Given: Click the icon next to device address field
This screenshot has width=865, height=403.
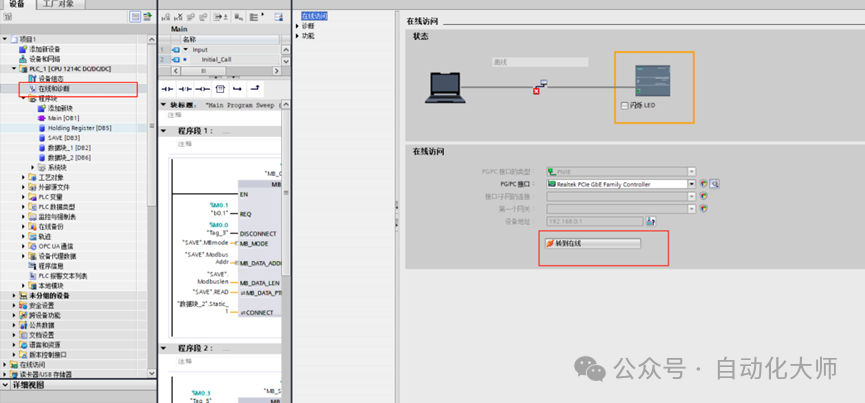Looking at the screenshot, I should tap(651, 221).
